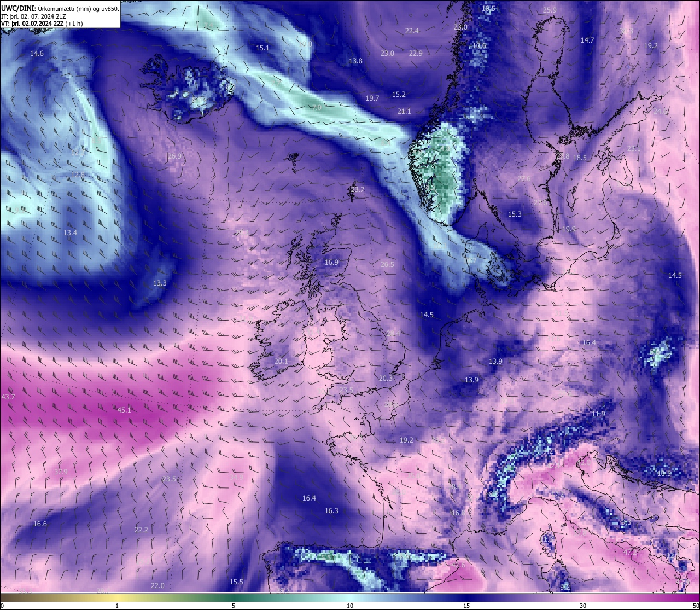This screenshot has height=610, width=700.
Task: Click the 11.9 value on the map
Action: (598, 414)
